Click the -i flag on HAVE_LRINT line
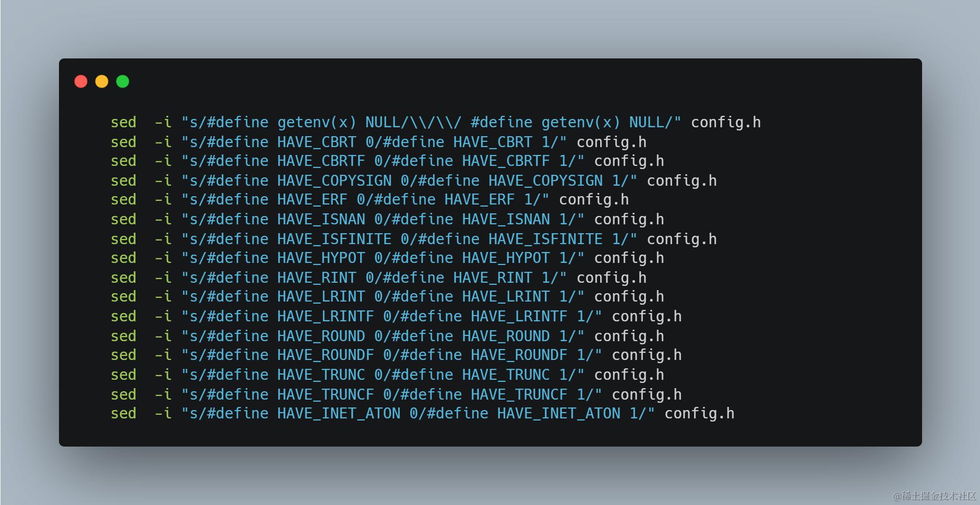Viewport: 980px width, 505px height. [163, 297]
